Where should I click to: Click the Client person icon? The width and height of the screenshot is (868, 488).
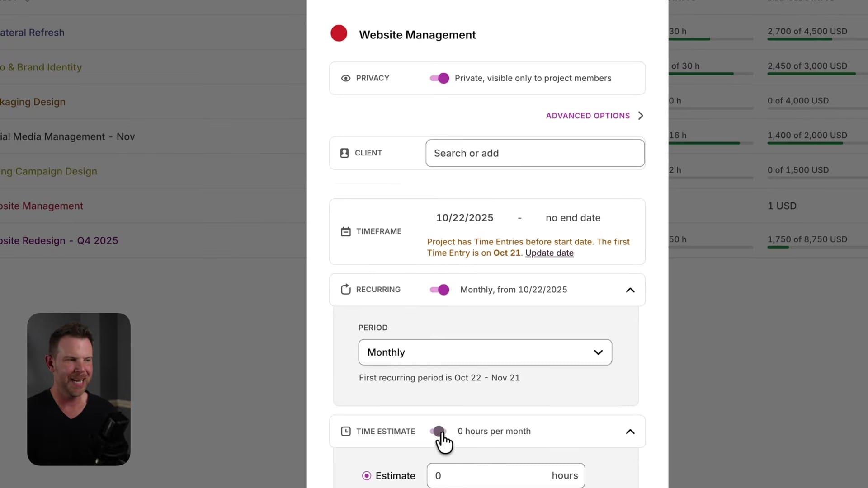(x=344, y=153)
